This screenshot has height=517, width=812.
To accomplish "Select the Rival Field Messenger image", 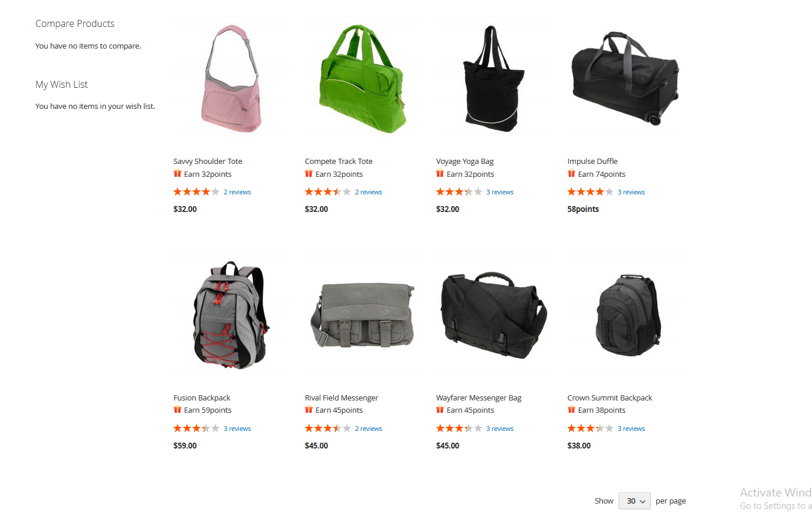I will click(x=363, y=316).
